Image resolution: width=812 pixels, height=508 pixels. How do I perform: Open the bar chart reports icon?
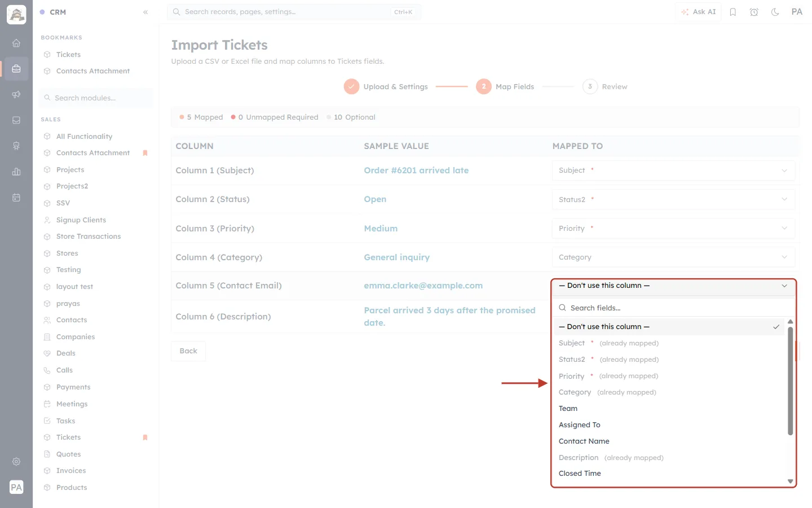click(16, 172)
